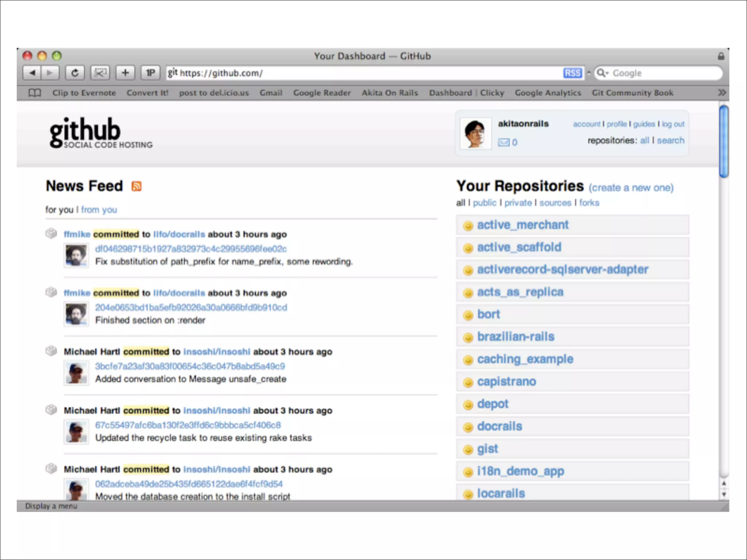This screenshot has height=560, width=747.
Task: Filter repositories by public
Action: coord(484,203)
